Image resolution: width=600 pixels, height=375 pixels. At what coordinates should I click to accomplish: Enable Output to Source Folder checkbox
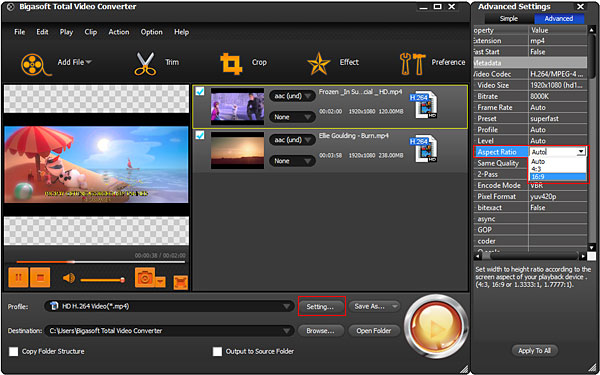tap(217, 351)
